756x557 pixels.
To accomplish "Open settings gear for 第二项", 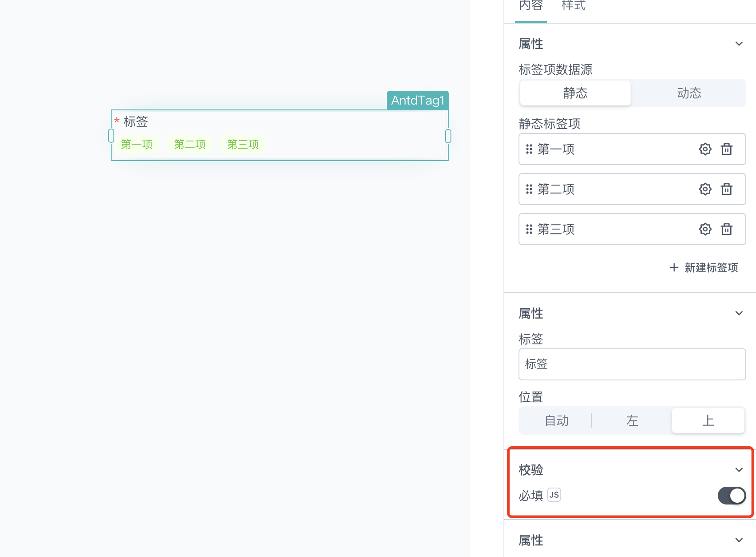I will click(705, 189).
